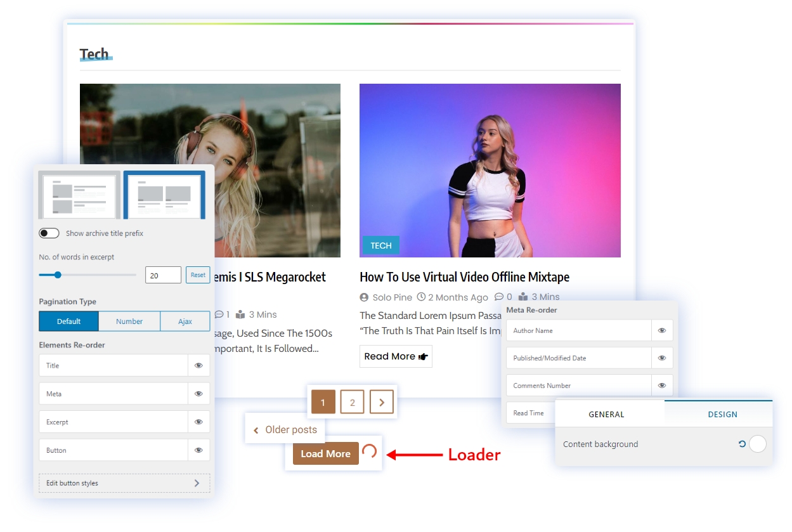Toggle visibility eye for Author Name meta
The image size is (792, 532).
pos(661,330)
